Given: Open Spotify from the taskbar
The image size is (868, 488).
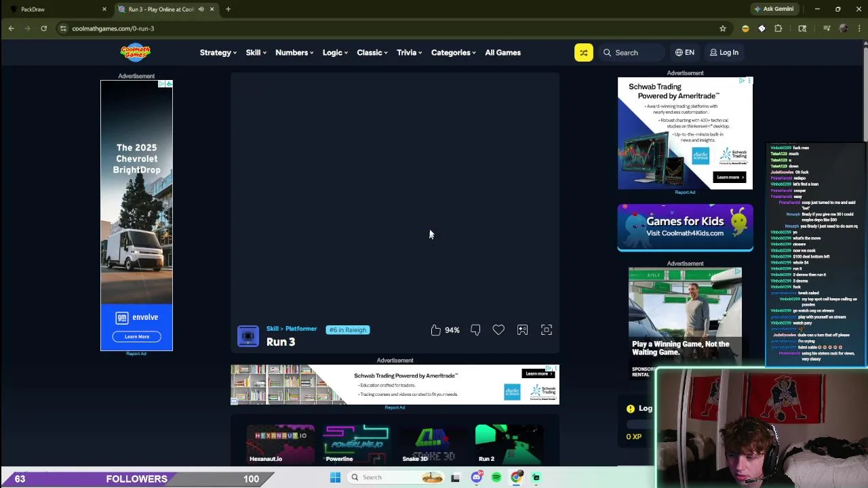Looking at the screenshot, I should pyautogui.click(x=496, y=477).
